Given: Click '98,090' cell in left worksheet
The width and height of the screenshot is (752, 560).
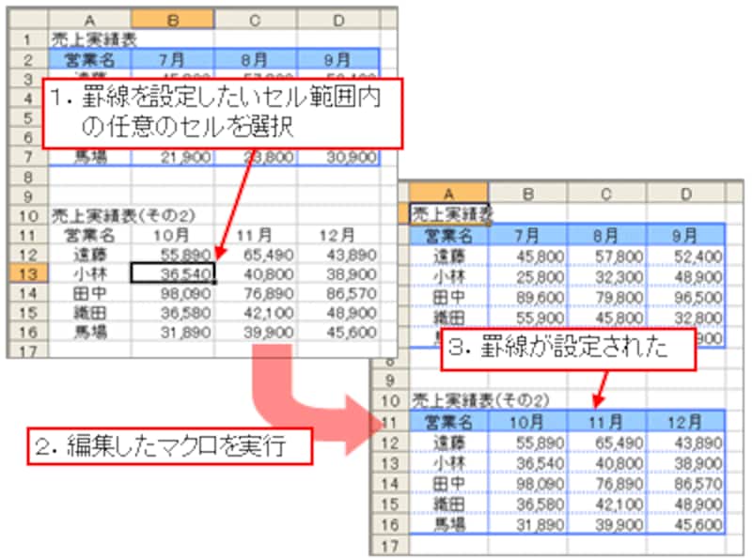Looking at the screenshot, I should (x=173, y=293).
